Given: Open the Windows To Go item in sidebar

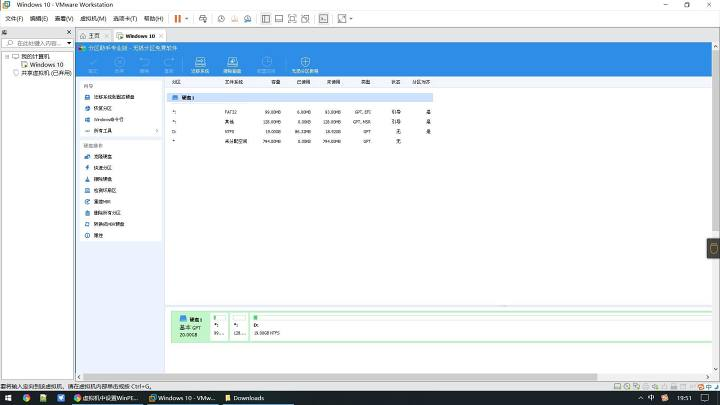Looking at the screenshot, I should click(104, 119).
